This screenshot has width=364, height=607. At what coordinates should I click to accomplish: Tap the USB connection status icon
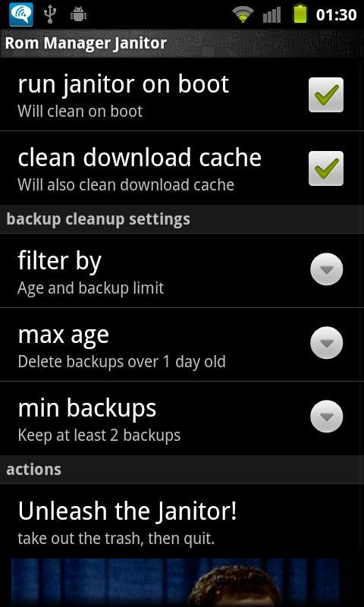[x=50, y=14]
